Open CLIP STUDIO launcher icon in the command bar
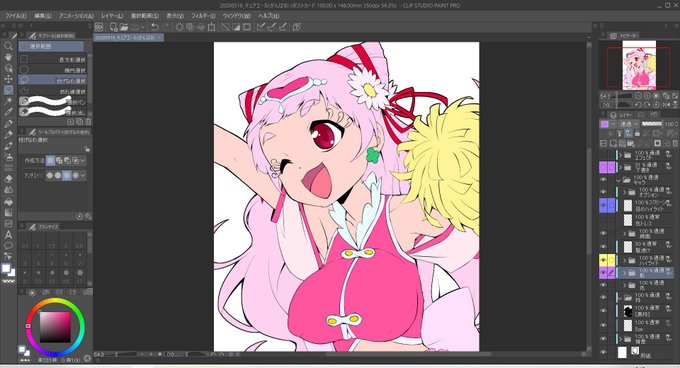Image resolution: width=680 pixels, height=368 pixels. [x=98, y=27]
